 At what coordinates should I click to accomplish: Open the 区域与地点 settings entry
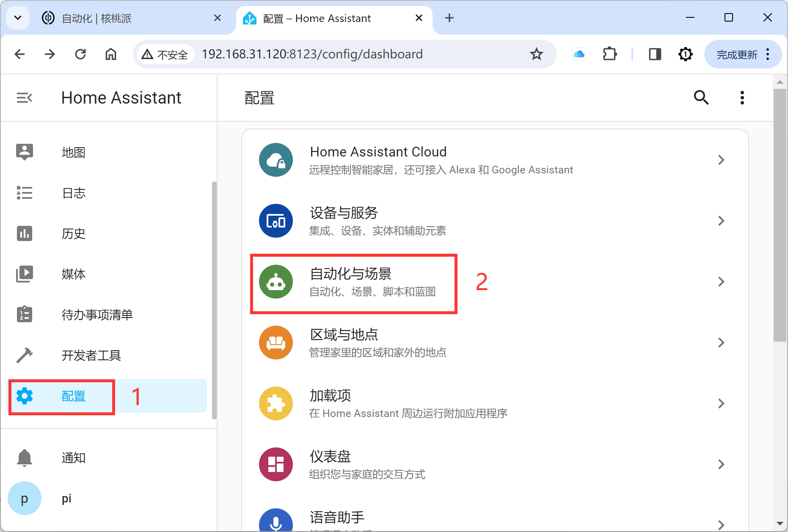tap(495, 343)
